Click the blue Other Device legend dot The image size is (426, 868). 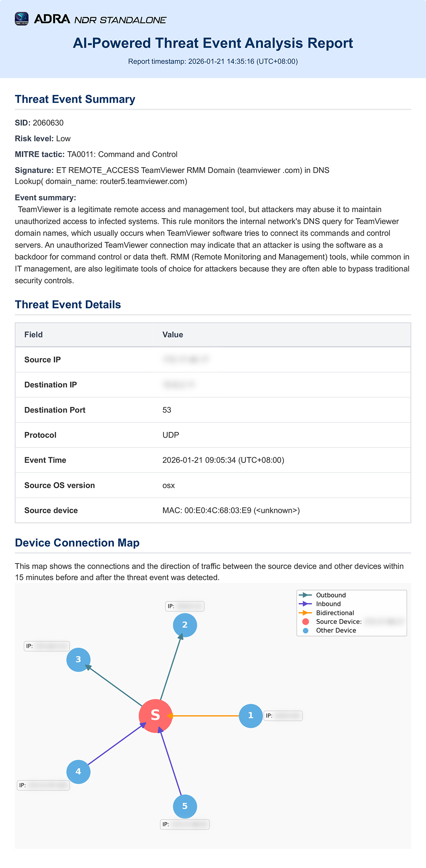click(x=306, y=630)
